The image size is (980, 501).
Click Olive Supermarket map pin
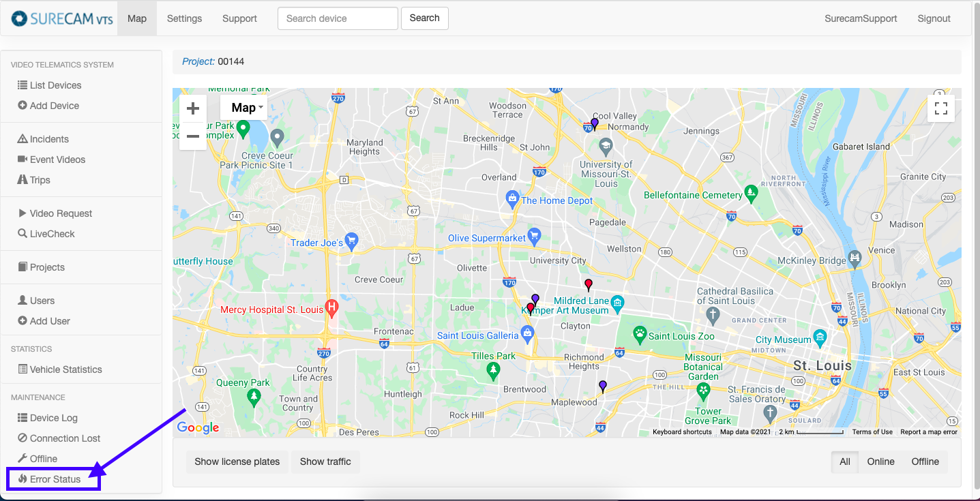pos(535,237)
